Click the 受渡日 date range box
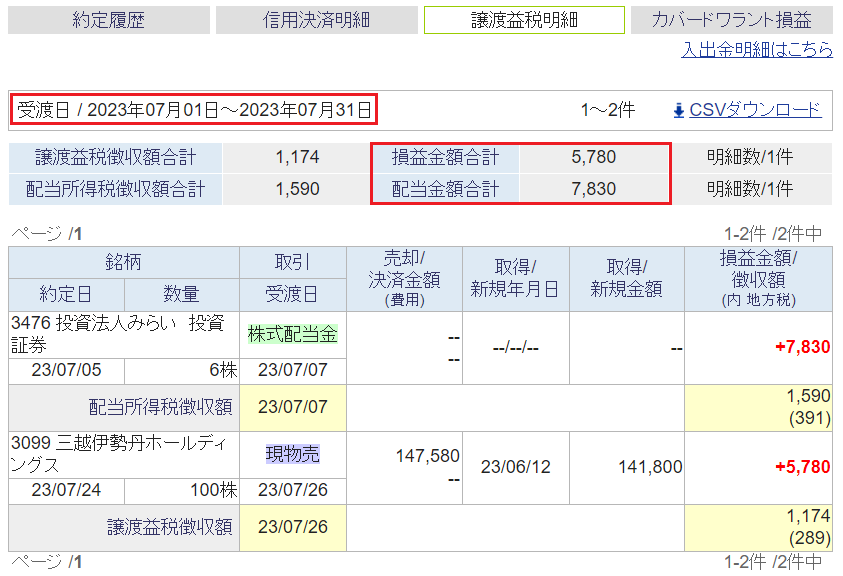Viewport: 843px width, 576px height. 194,110
